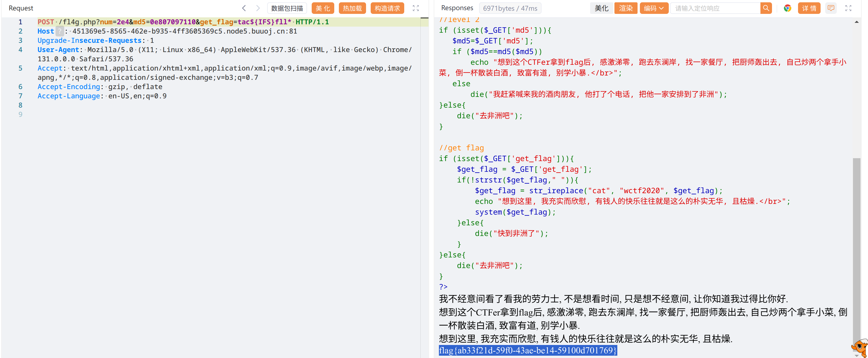Click the Request panel title
This screenshot has height=358, width=868.
point(21,8)
